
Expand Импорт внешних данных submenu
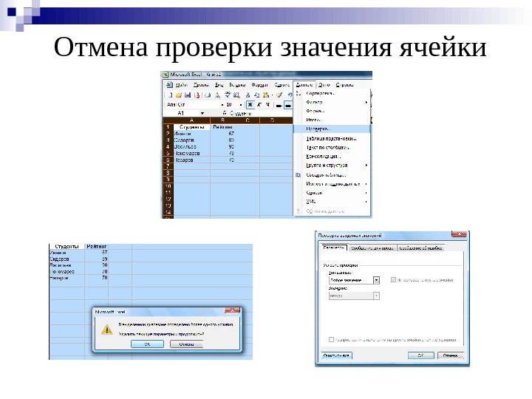pyautogui.click(x=332, y=184)
